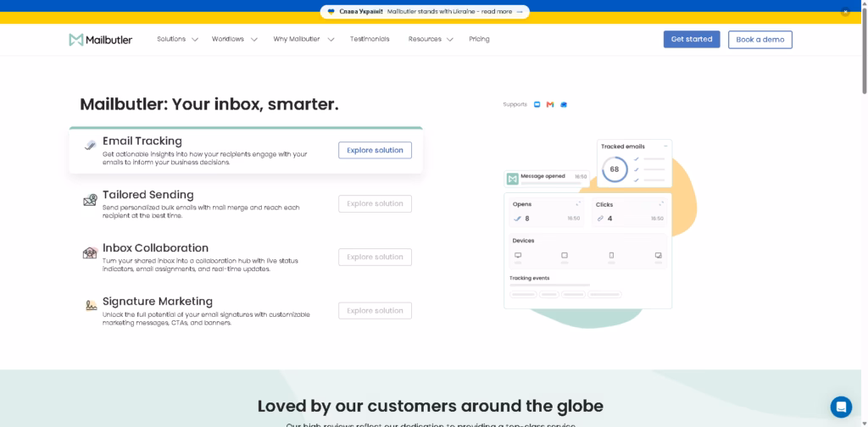Explore solution for Email Tracking
This screenshot has width=868, height=427.
point(375,151)
